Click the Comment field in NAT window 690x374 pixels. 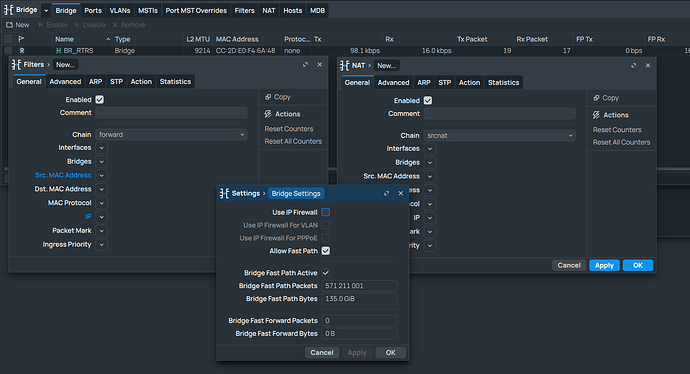click(499, 114)
